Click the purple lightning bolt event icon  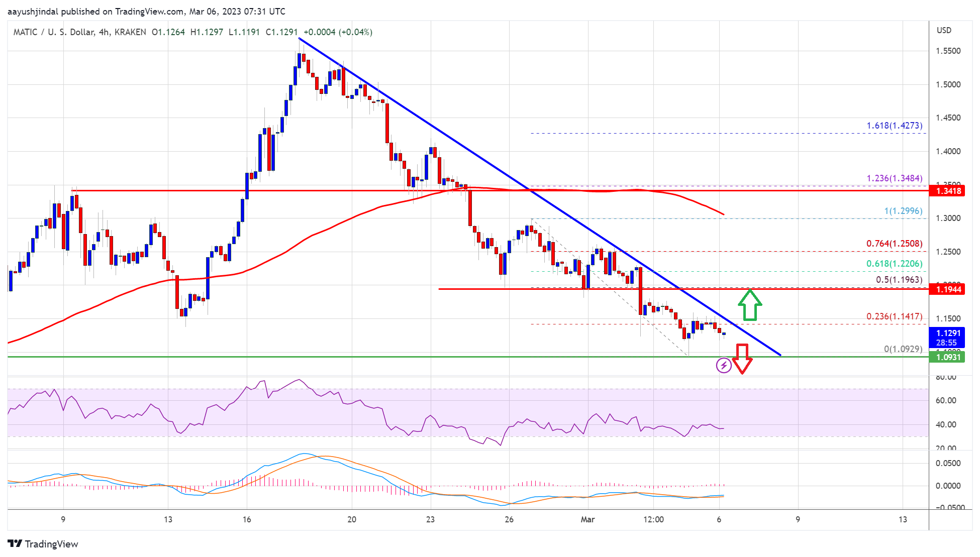pyautogui.click(x=723, y=365)
